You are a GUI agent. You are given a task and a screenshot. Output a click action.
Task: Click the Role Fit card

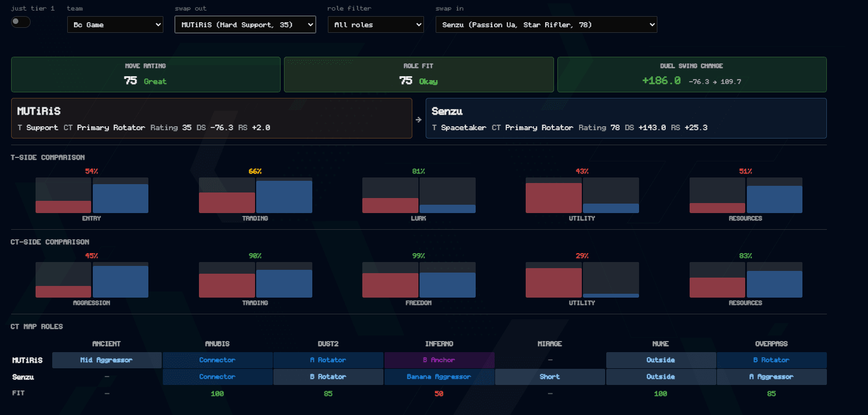tap(419, 75)
